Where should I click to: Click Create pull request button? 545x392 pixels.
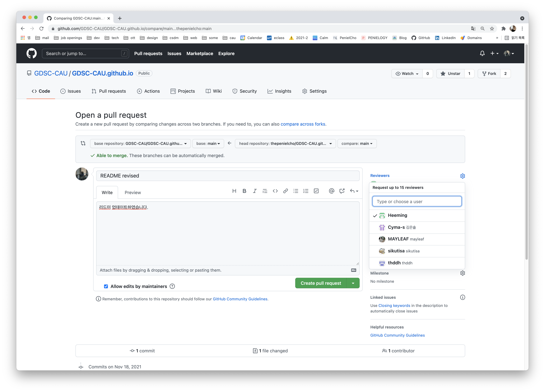321,283
